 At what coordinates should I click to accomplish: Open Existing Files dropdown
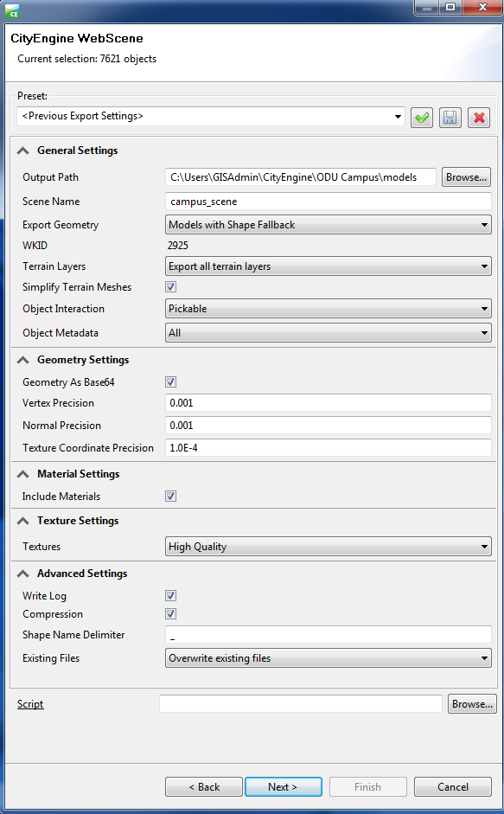point(328,658)
